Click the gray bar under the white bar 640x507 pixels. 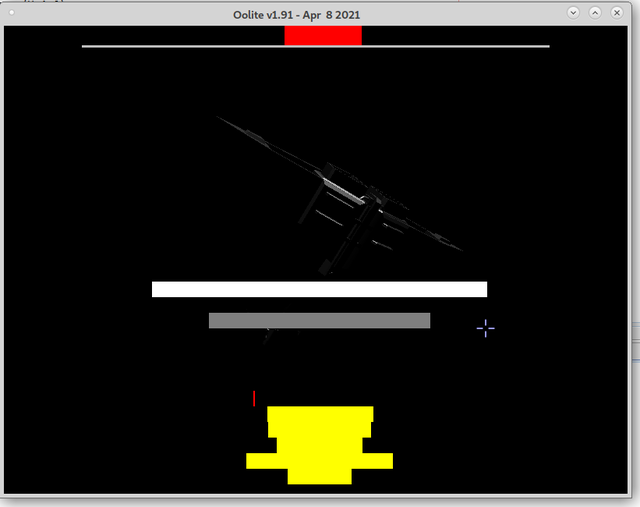coord(319,320)
